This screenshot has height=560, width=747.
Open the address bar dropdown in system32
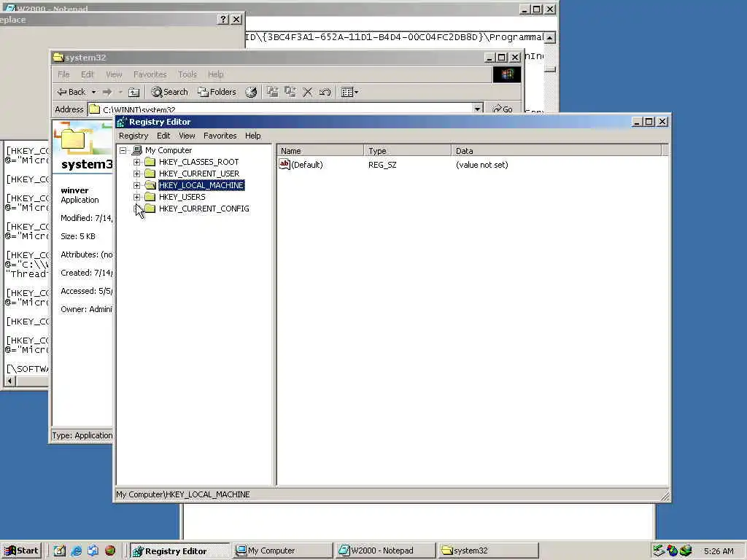click(x=477, y=109)
